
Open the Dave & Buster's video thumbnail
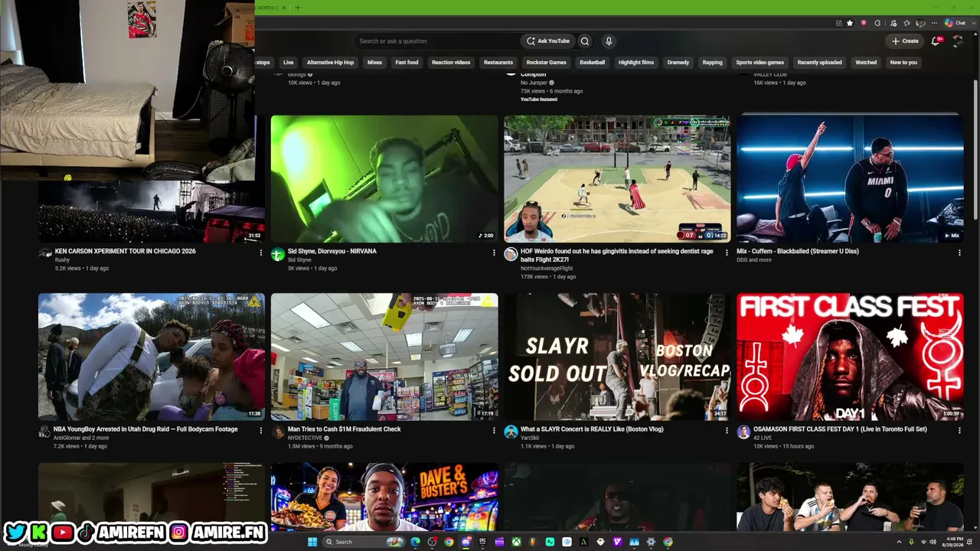(x=384, y=497)
